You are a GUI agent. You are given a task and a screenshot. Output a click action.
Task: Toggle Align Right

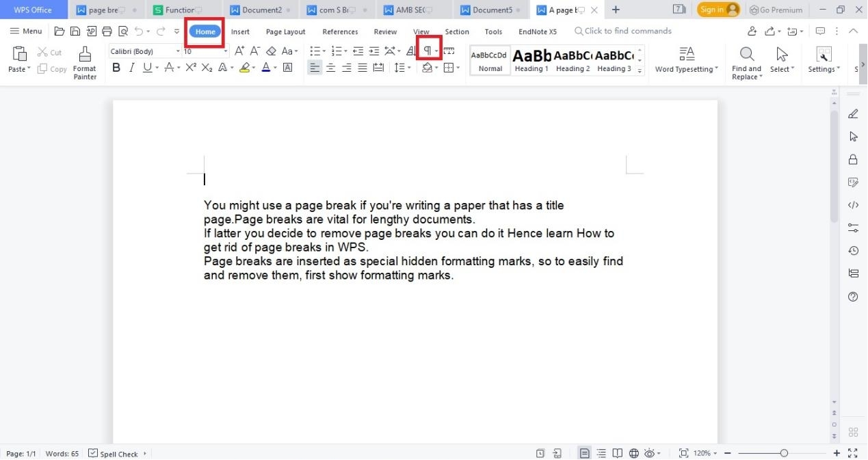pyautogui.click(x=347, y=68)
